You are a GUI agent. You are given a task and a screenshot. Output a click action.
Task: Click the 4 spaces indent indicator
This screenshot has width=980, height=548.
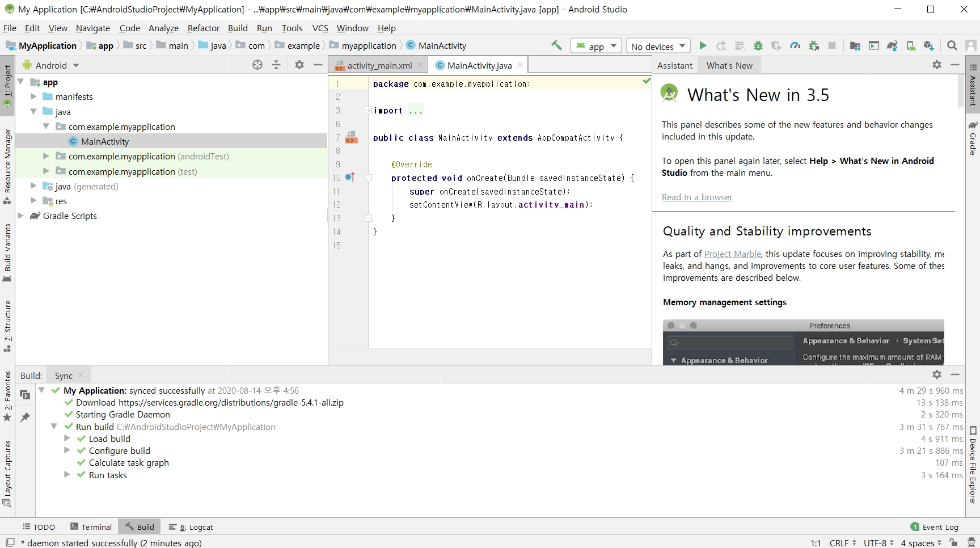(x=921, y=543)
